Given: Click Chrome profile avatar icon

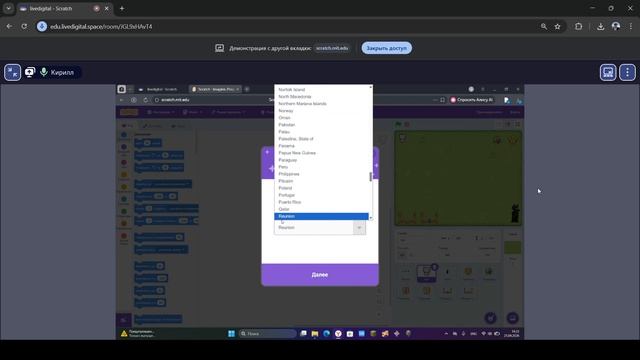Looking at the screenshot, I should tap(616, 27).
